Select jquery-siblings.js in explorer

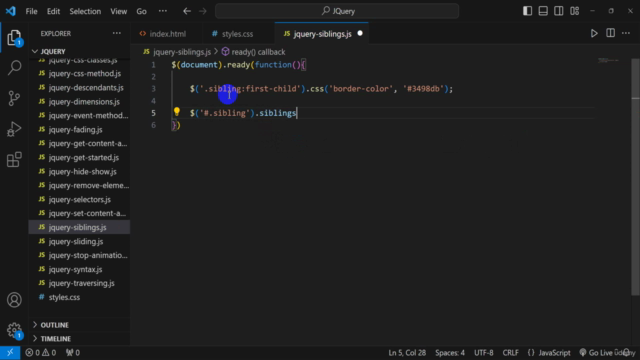coord(79,227)
